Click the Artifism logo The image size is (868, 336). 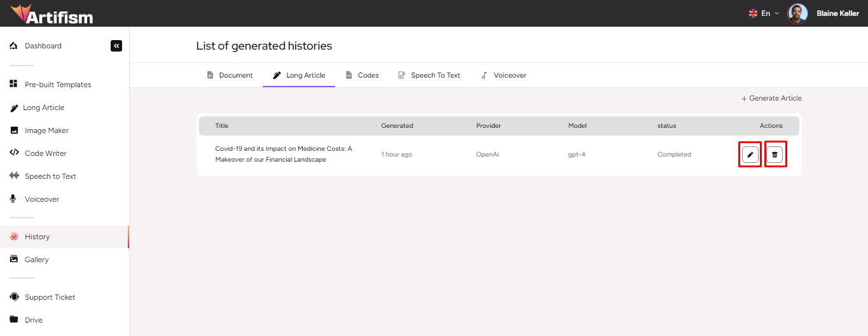pyautogui.click(x=52, y=13)
